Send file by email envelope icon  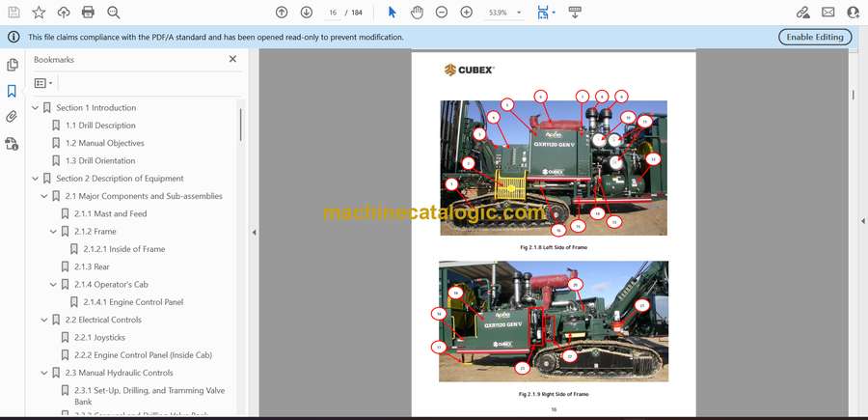click(x=828, y=13)
